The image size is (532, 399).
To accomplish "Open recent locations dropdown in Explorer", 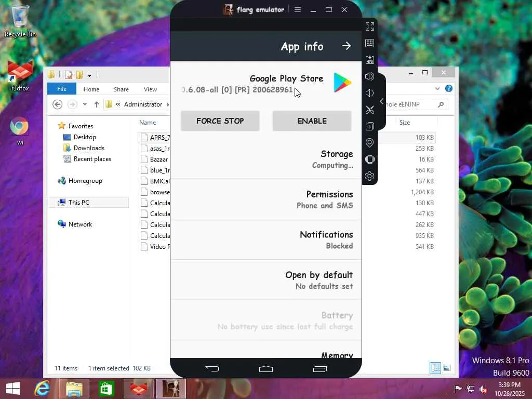I will [x=85, y=104].
